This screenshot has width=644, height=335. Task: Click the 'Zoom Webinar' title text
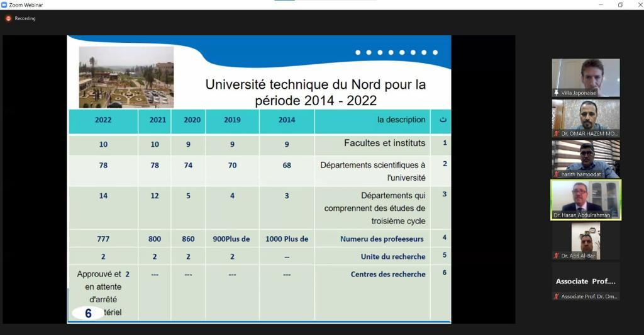pyautogui.click(x=26, y=5)
